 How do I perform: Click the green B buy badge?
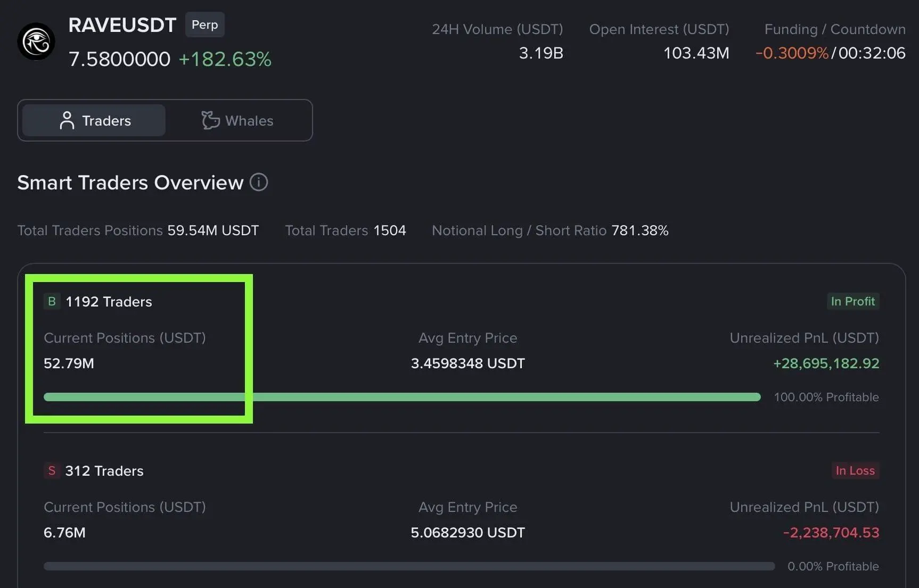tap(52, 302)
